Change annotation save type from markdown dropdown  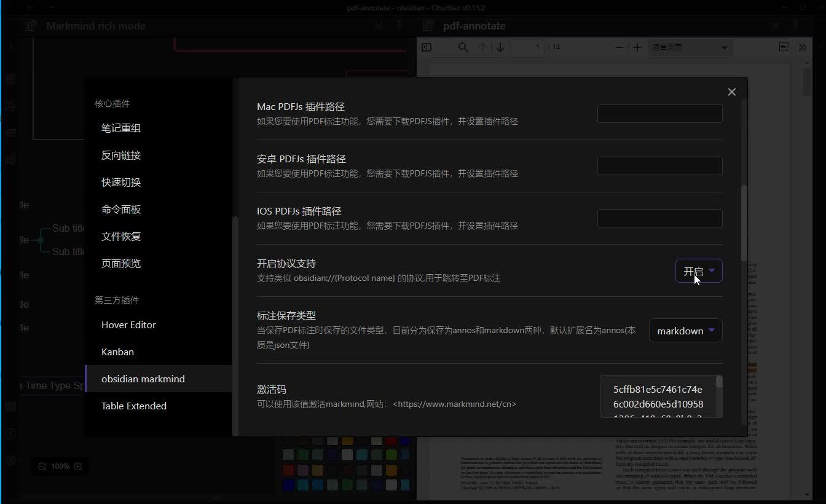pyautogui.click(x=685, y=330)
